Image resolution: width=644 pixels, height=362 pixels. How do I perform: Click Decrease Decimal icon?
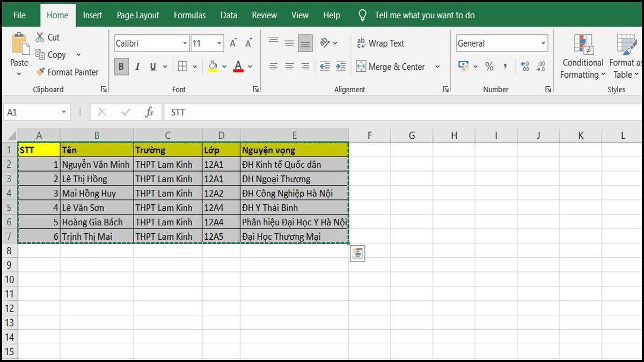point(541,67)
